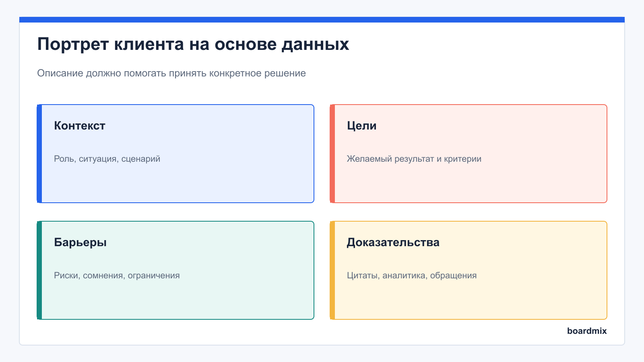Click the subtitle "Описание должно помогать принять конкретное решение"
The image size is (644, 362).
click(171, 73)
